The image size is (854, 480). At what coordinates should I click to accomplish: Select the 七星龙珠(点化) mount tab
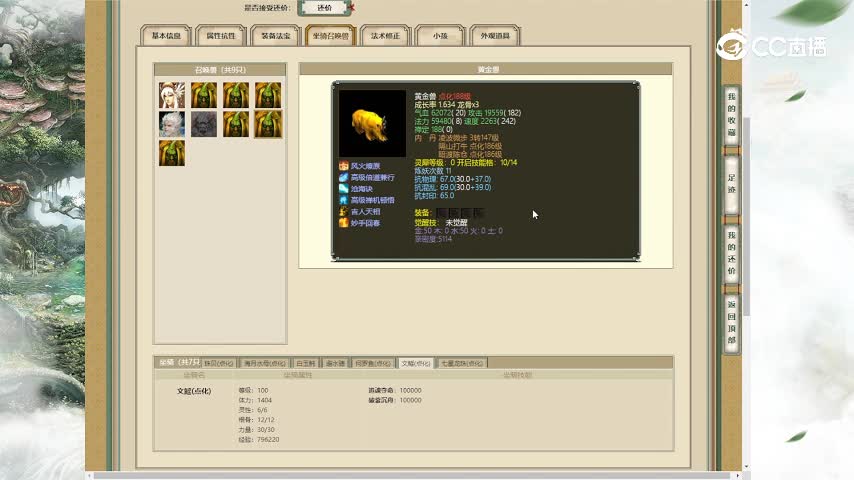click(462, 363)
